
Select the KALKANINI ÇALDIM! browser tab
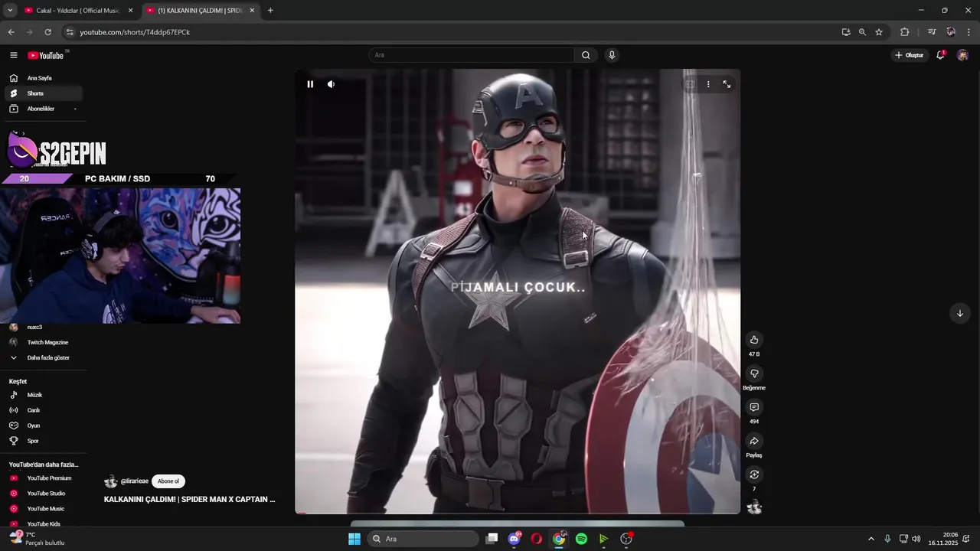[x=201, y=11]
